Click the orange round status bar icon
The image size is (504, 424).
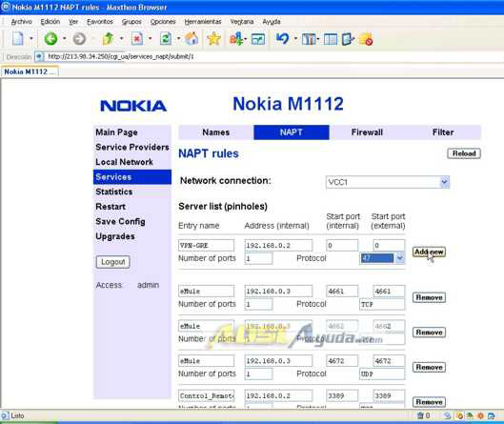tap(480, 416)
